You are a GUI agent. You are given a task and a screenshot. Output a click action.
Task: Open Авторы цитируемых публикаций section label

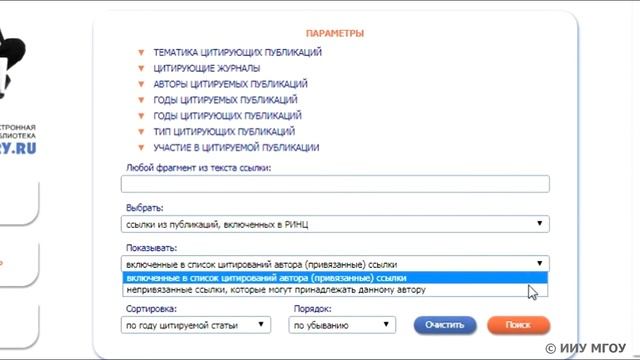(x=231, y=84)
